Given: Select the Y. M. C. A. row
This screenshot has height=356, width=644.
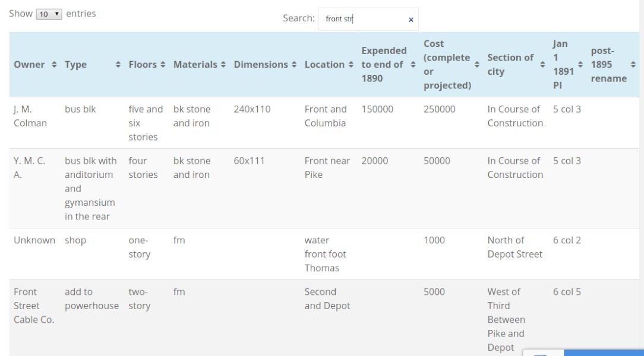Looking at the screenshot, I should click(x=324, y=189).
